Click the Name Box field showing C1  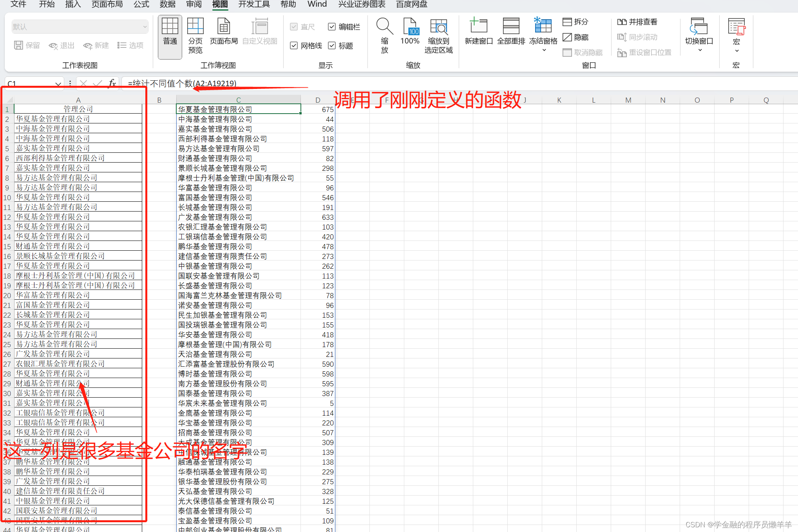point(29,83)
